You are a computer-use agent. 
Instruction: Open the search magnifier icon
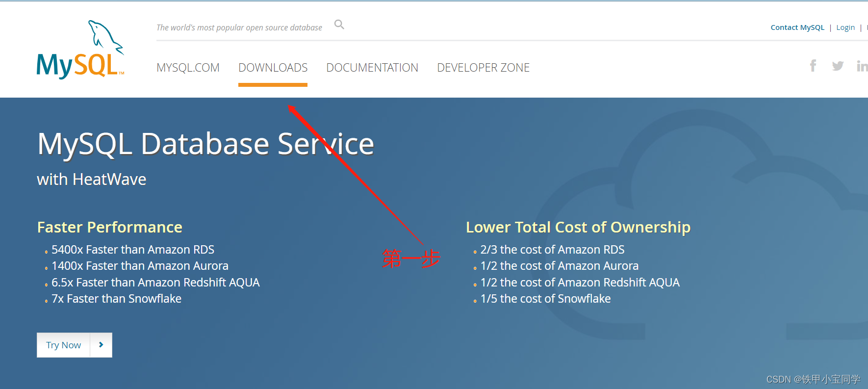point(339,25)
